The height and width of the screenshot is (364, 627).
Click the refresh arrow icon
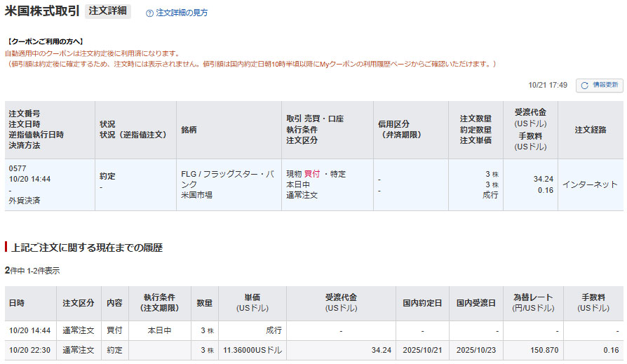[586, 85]
